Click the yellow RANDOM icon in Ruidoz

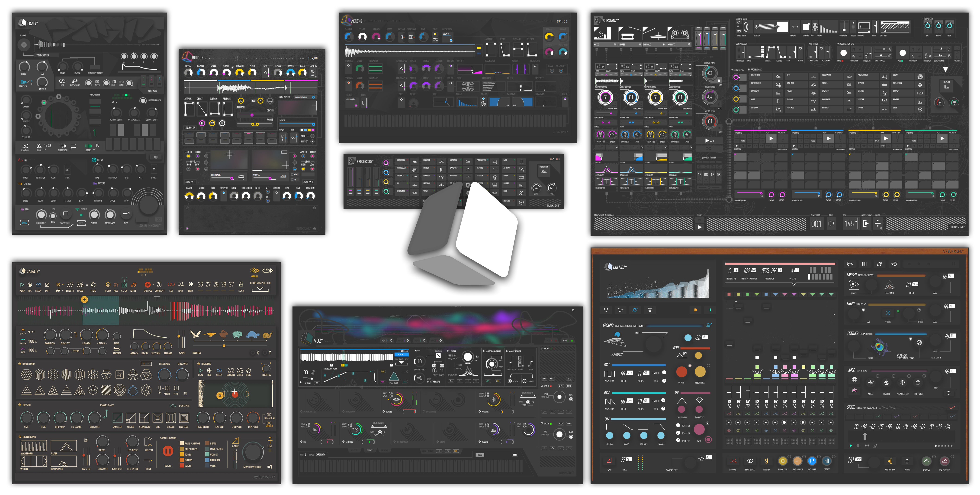tap(241, 101)
